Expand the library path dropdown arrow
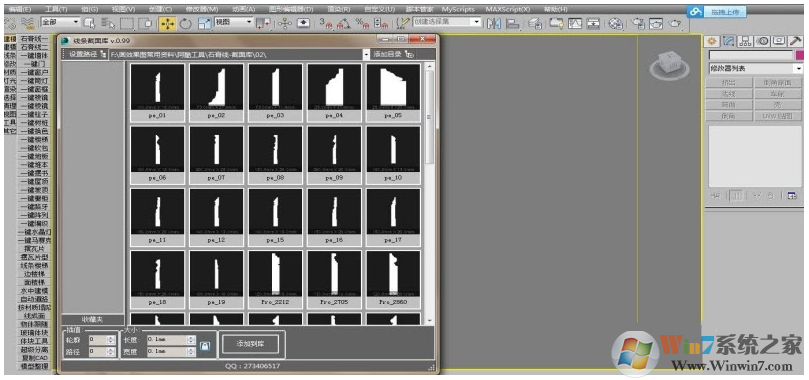The height and width of the screenshot is (380, 809). [x=366, y=54]
